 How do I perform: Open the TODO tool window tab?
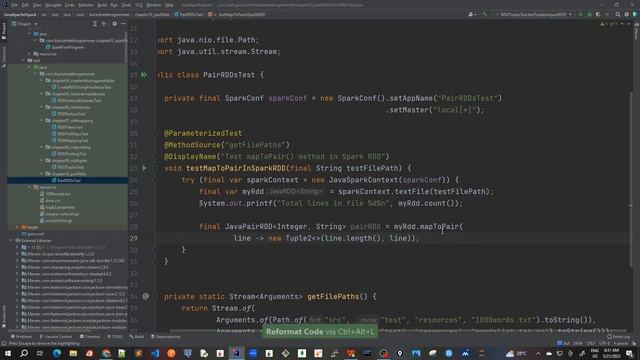click(x=115, y=337)
